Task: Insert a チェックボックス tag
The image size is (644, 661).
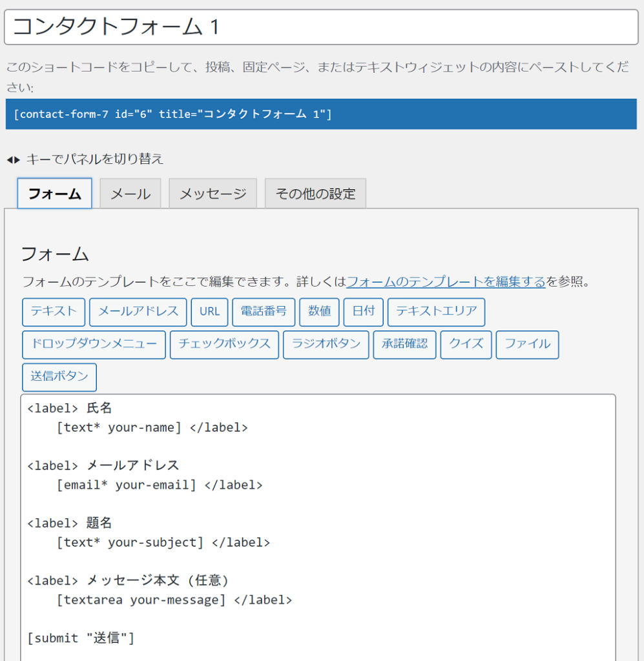Action: coord(224,344)
